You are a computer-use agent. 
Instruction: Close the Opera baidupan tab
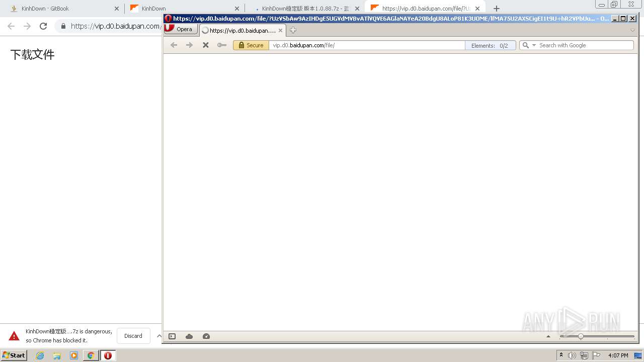click(x=280, y=30)
